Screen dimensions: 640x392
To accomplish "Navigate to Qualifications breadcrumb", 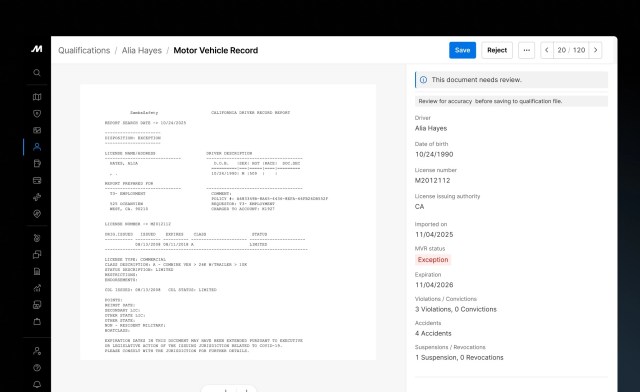I will pyautogui.click(x=84, y=50).
